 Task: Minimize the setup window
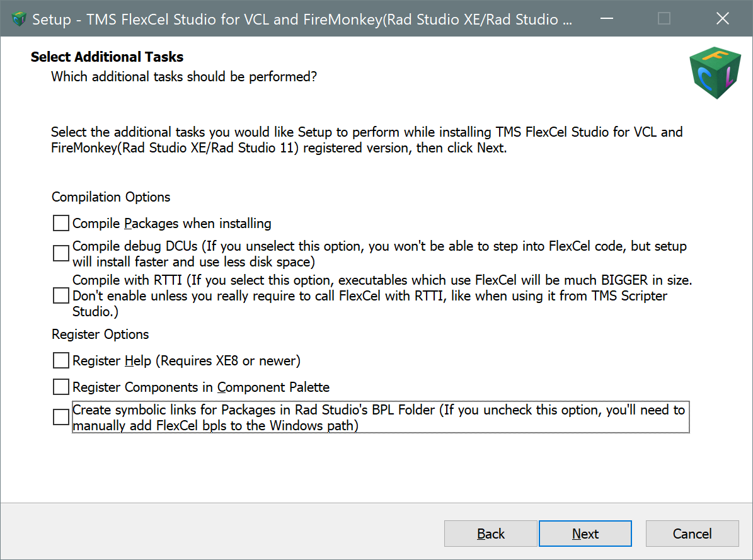tap(606, 18)
